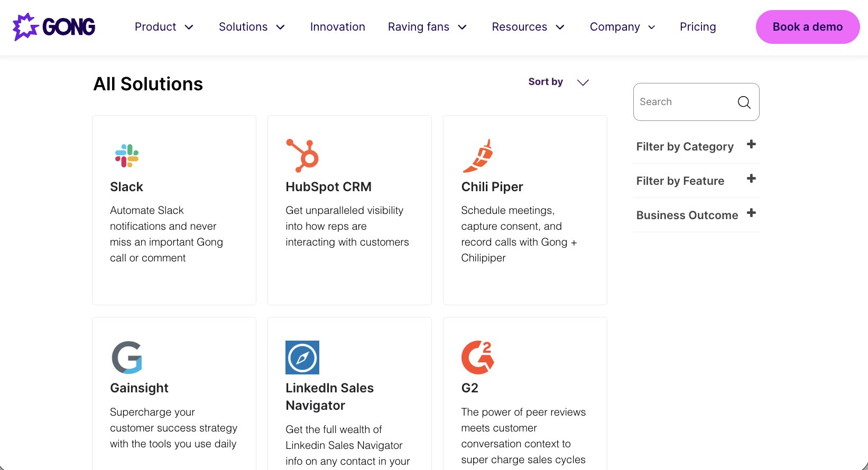The width and height of the screenshot is (868, 470).
Task: Open the Gainsight integration title
Action: [x=139, y=388]
